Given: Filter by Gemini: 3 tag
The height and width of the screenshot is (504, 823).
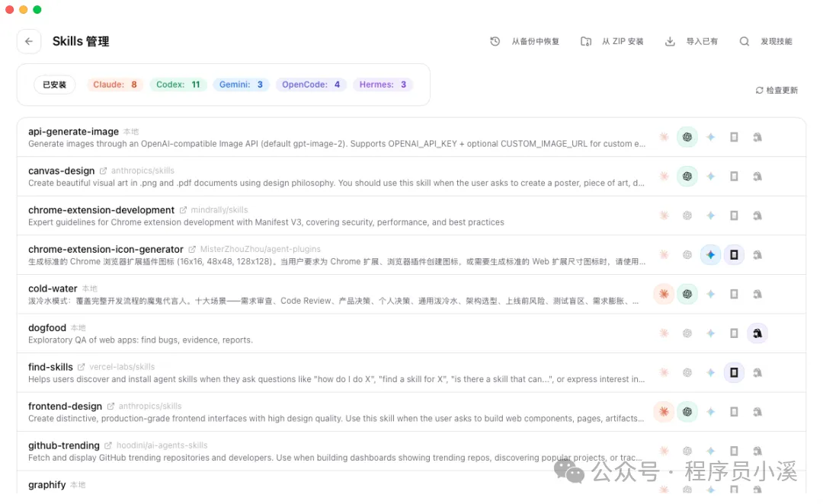Looking at the screenshot, I should tap(241, 85).
